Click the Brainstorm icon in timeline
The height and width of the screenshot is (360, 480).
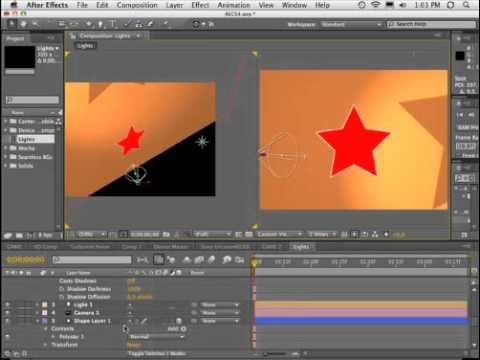click(x=227, y=260)
